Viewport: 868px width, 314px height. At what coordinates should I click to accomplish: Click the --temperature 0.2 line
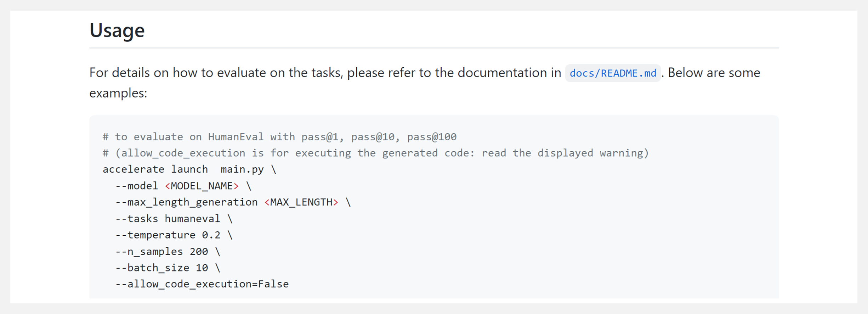tap(174, 235)
